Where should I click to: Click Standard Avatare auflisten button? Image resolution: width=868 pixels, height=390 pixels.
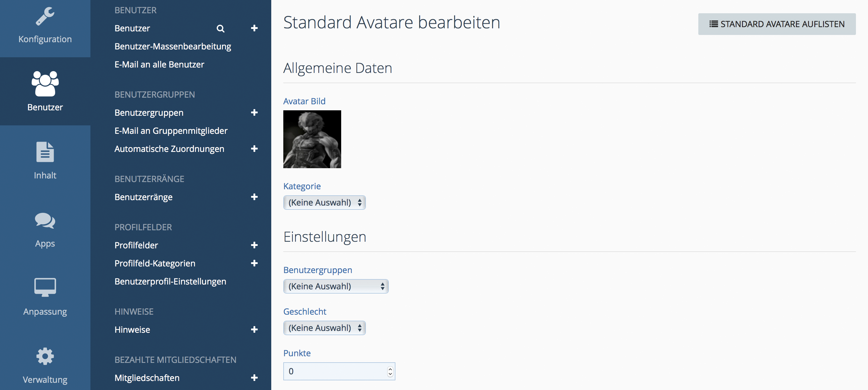[777, 24]
